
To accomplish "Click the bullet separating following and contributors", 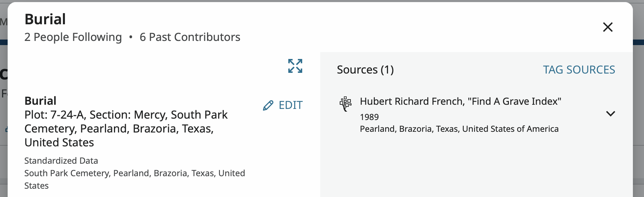I will pyautogui.click(x=131, y=37).
